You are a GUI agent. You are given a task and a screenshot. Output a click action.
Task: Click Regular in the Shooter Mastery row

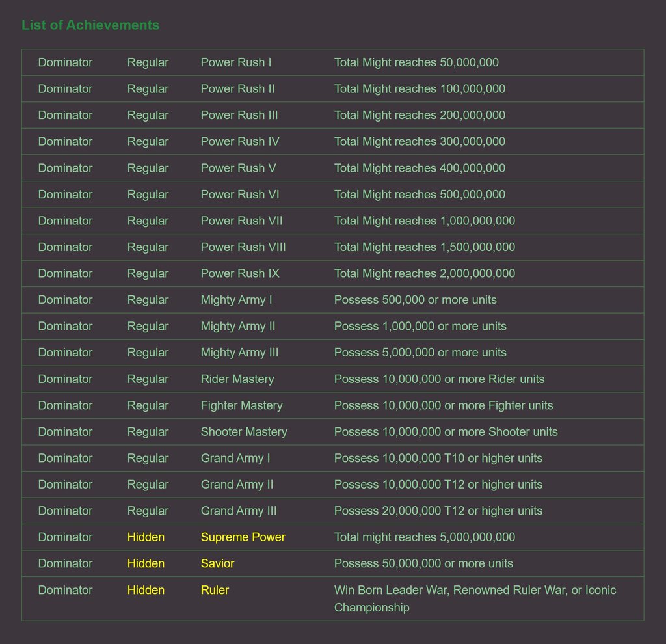(148, 433)
